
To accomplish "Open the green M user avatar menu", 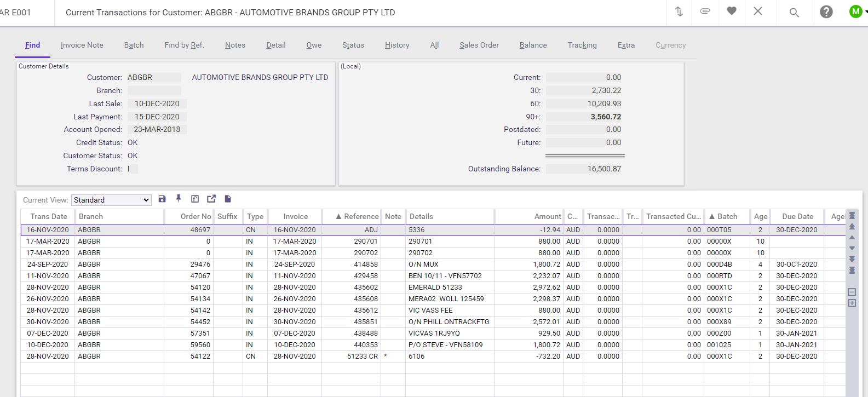I will (x=856, y=11).
